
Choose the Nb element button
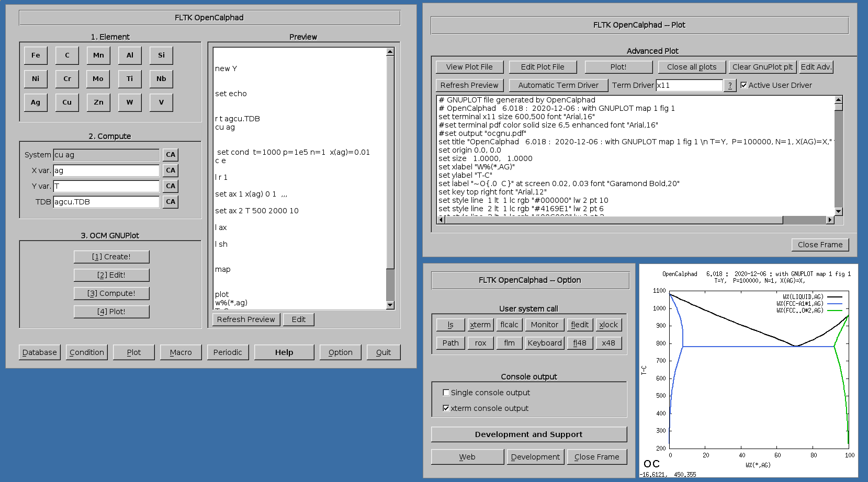pos(161,79)
